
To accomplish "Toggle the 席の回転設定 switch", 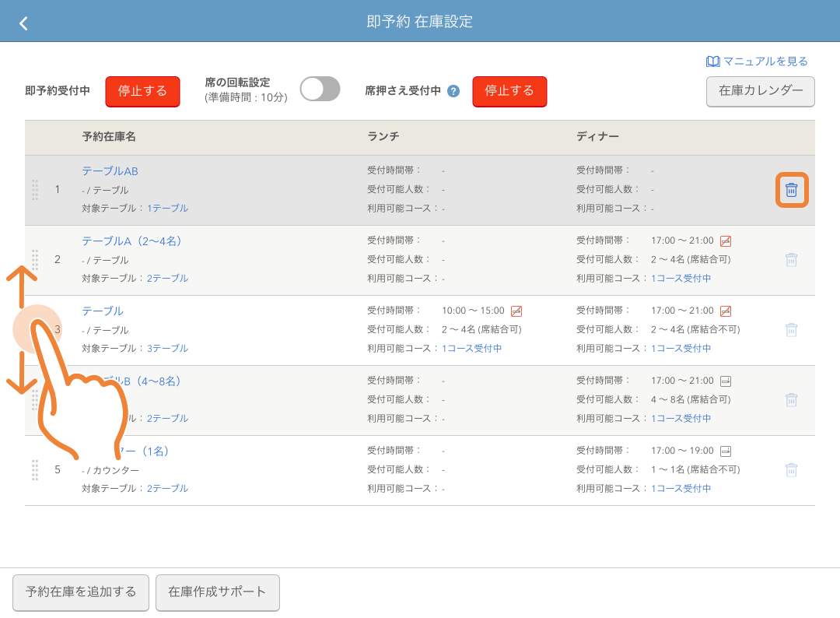I will coord(319,89).
